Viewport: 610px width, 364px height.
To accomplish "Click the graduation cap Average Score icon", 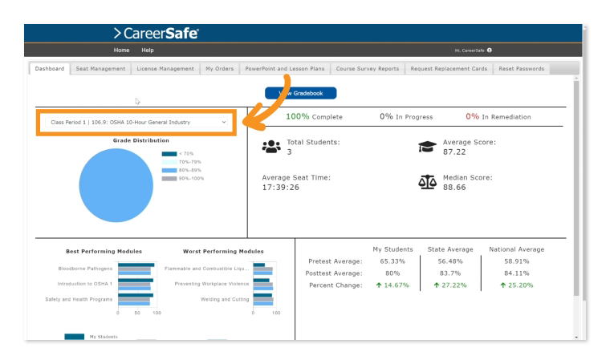I will tap(427, 147).
